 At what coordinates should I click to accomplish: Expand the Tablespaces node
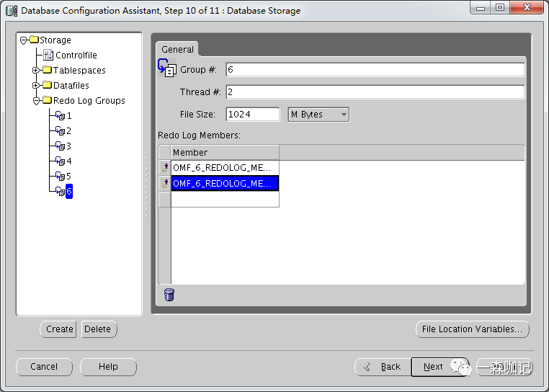(36, 71)
